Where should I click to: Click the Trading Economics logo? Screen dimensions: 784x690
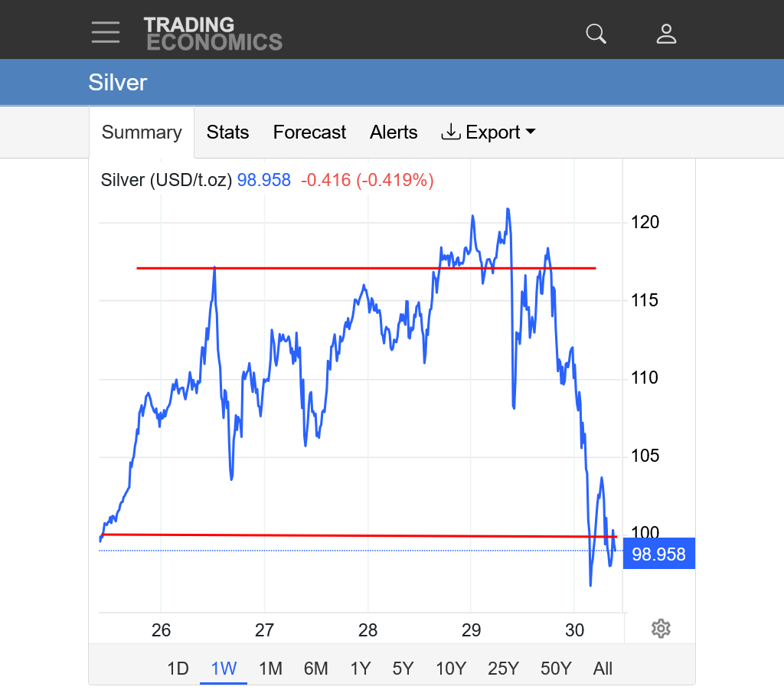click(x=213, y=33)
